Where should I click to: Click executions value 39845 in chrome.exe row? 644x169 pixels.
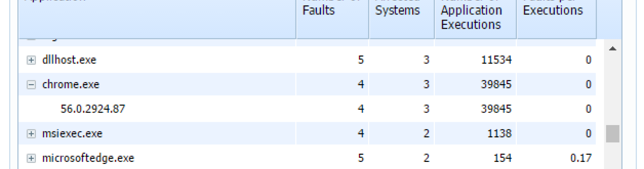pos(496,84)
